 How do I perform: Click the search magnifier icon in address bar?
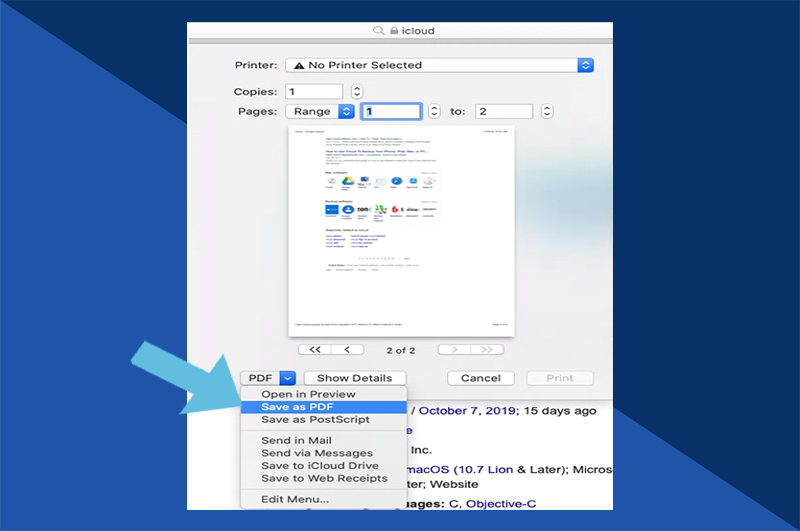click(x=379, y=31)
